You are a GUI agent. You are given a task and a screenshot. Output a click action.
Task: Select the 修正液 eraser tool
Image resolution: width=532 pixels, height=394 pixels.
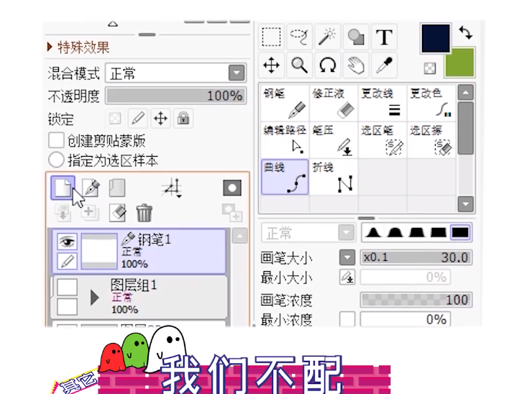tap(334, 103)
